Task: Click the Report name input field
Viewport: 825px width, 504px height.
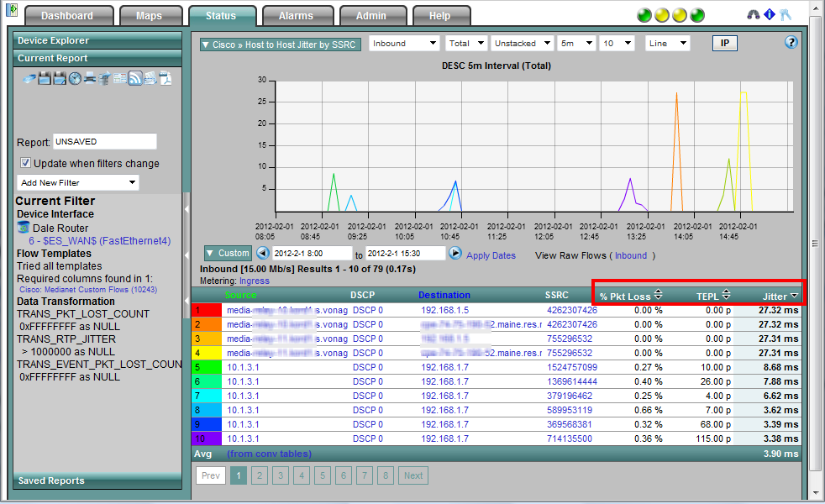Action: tap(104, 142)
